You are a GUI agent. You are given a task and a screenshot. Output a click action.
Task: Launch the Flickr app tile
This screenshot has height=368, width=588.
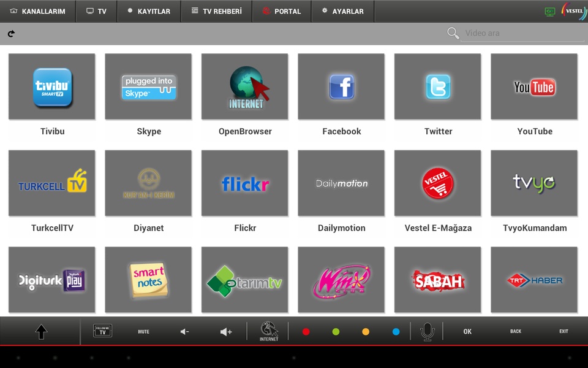(x=244, y=183)
